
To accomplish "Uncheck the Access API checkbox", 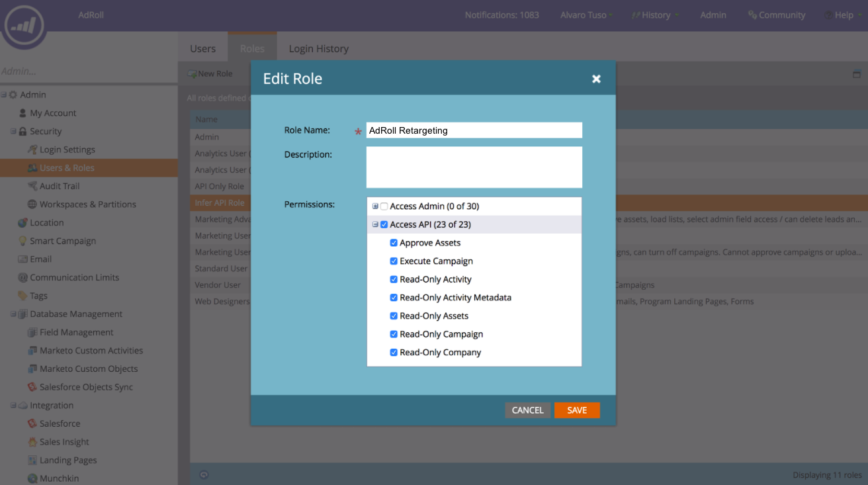I will [384, 225].
